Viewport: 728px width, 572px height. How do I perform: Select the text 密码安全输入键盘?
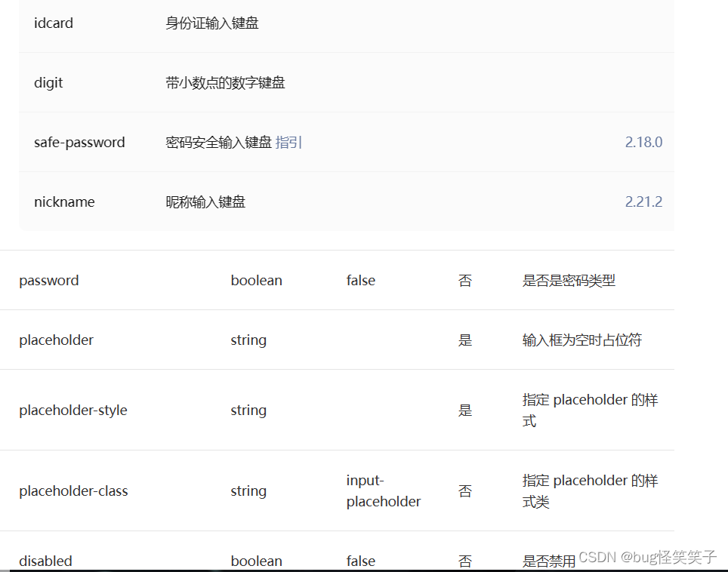coord(219,142)
